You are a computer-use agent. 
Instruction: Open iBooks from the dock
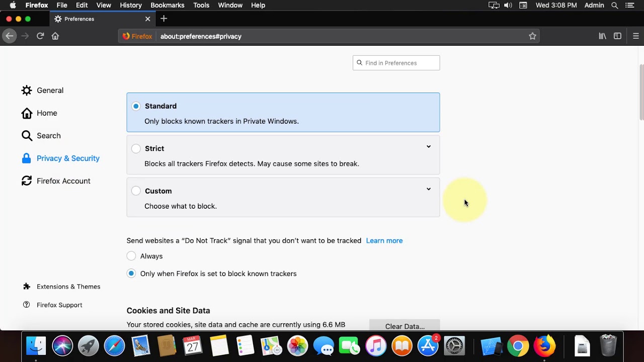(x=402, y=346)
